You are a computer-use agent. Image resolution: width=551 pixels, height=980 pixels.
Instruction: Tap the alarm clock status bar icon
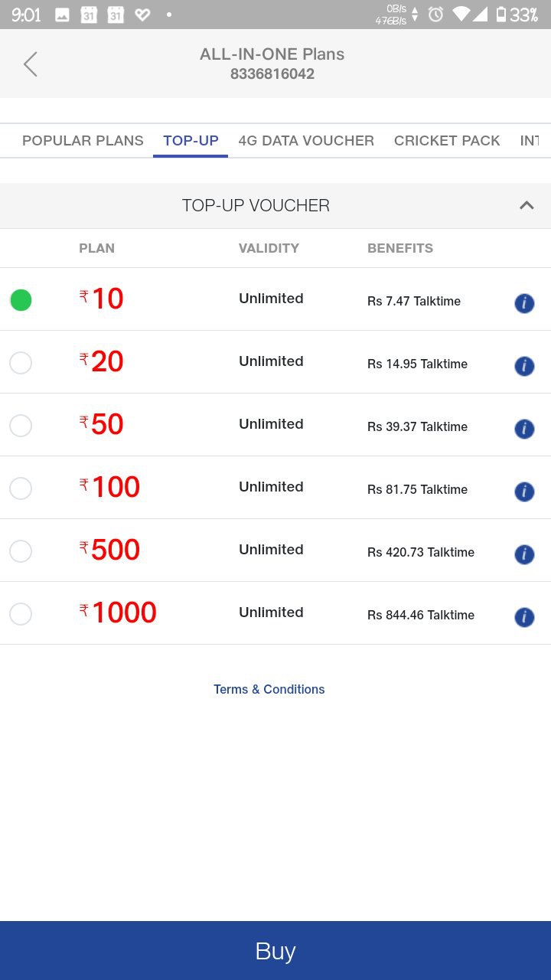click(x=436, y=14)
